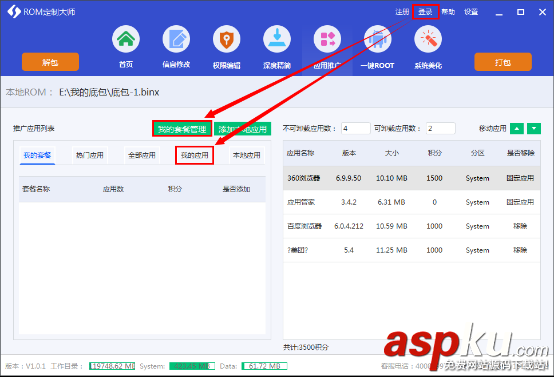The image size is (554, 377).
Task: Select the 应用管家 app row
Action: point(412,202)
